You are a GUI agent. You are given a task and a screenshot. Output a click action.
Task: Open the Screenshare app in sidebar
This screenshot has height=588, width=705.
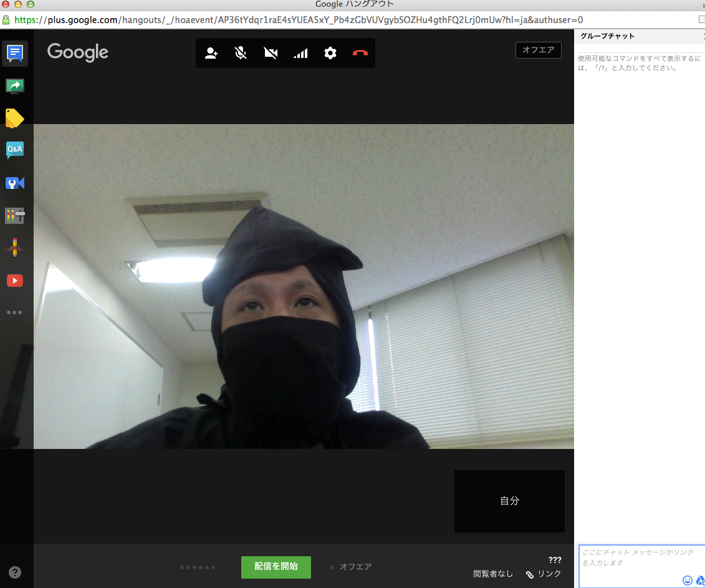(x=15, y=86)
